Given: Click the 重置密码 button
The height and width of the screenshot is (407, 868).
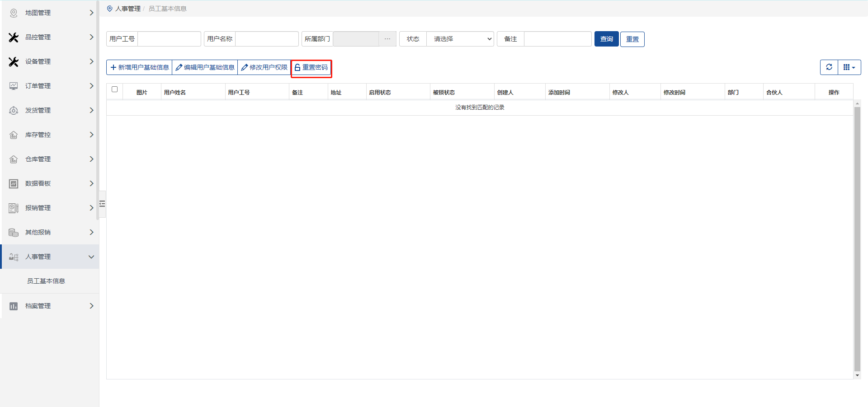Looking at the screenshot, I should pos(311,68).
